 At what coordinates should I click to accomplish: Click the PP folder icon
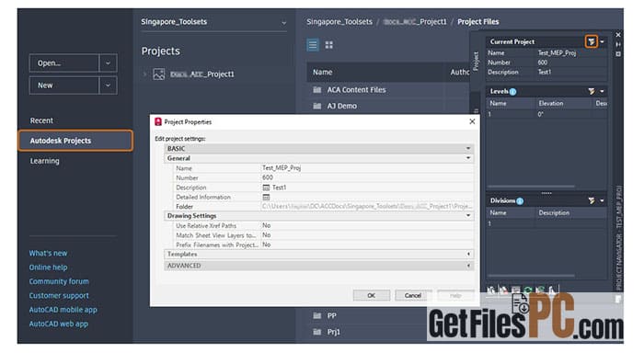pyautogui.click(x=316, y=315)
